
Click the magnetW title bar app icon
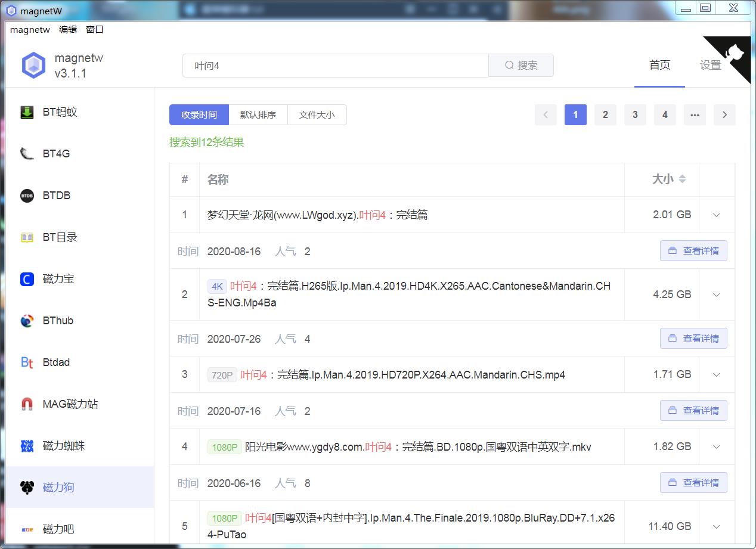pos(11,11)
